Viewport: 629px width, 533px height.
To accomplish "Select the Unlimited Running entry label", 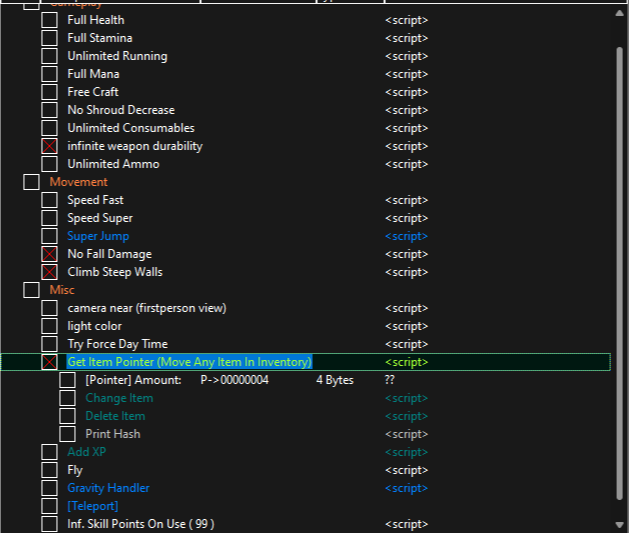I will [x=118, y=56].
